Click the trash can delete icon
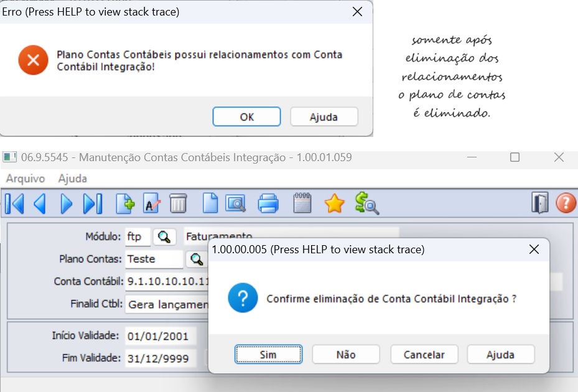578x392 pixels. pyautogui.click(x=178, y=203)
